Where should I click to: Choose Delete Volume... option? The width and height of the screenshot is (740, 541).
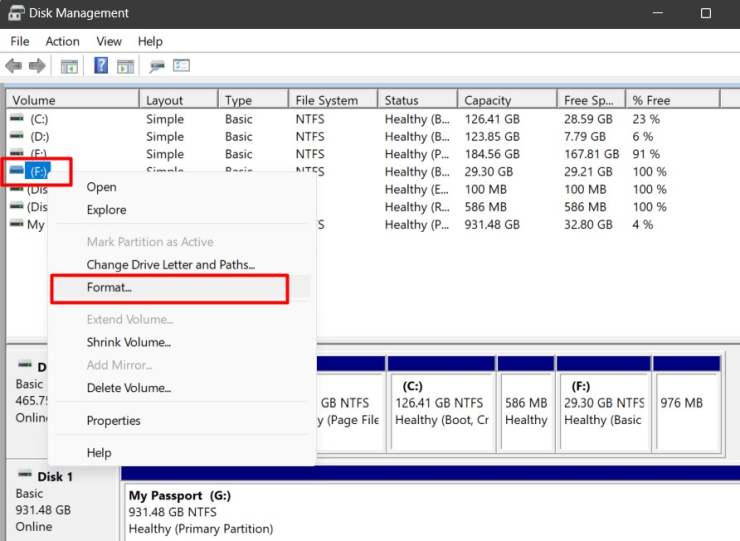pyautogui.click(x=128, y=388)
